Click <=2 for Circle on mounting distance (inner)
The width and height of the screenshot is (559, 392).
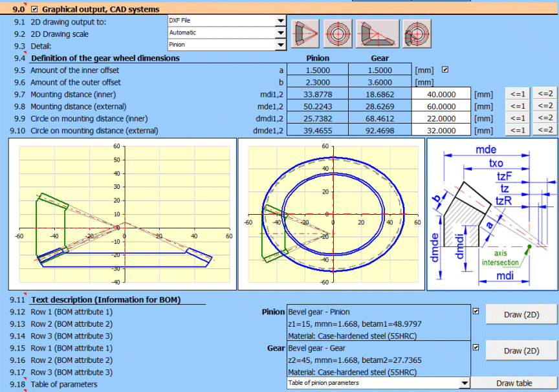(x=545, y=118)
